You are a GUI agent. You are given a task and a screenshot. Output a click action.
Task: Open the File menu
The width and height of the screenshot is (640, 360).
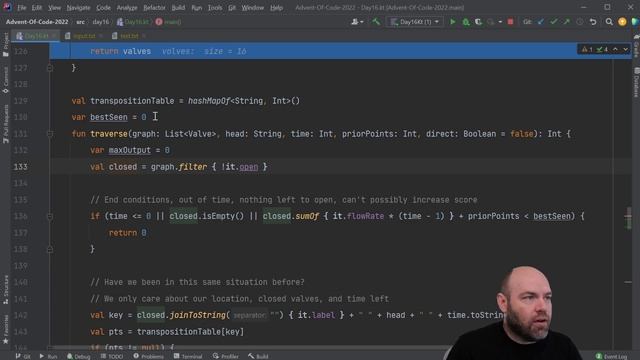point(21,7)
